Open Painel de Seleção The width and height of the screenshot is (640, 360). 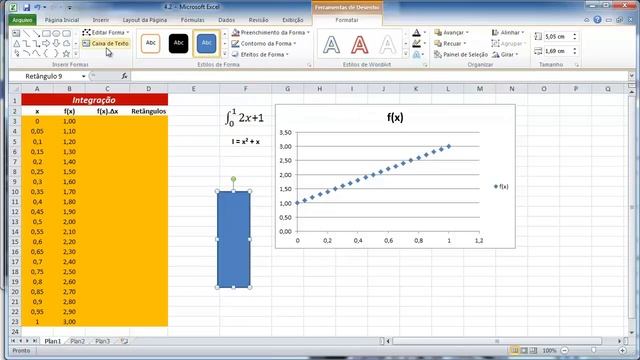click(x=461, y=54)
